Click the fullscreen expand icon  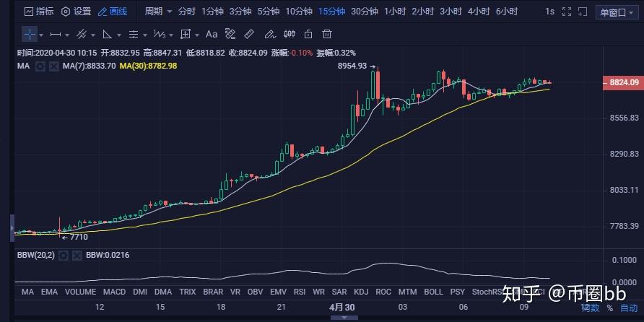(567, 12)
